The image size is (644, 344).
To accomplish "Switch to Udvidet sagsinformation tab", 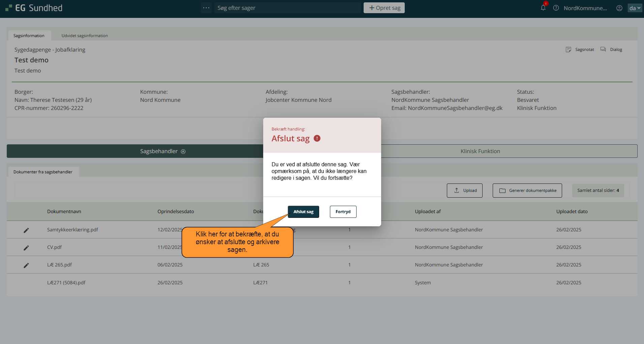I will point(85,36).
